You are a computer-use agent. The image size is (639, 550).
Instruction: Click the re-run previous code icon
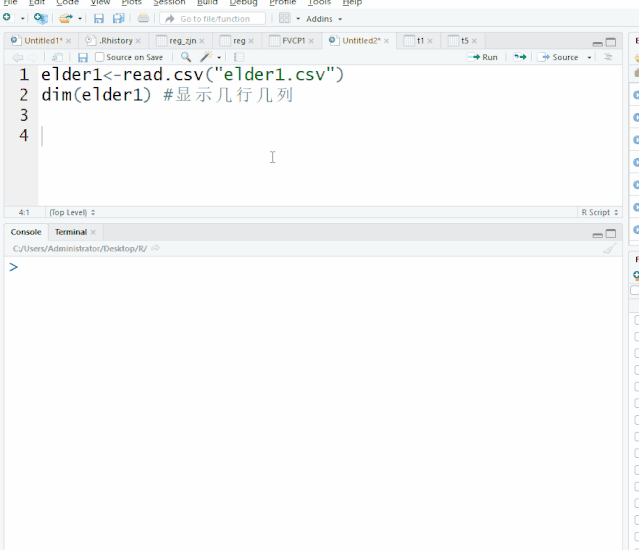click(x=519, y=57)
